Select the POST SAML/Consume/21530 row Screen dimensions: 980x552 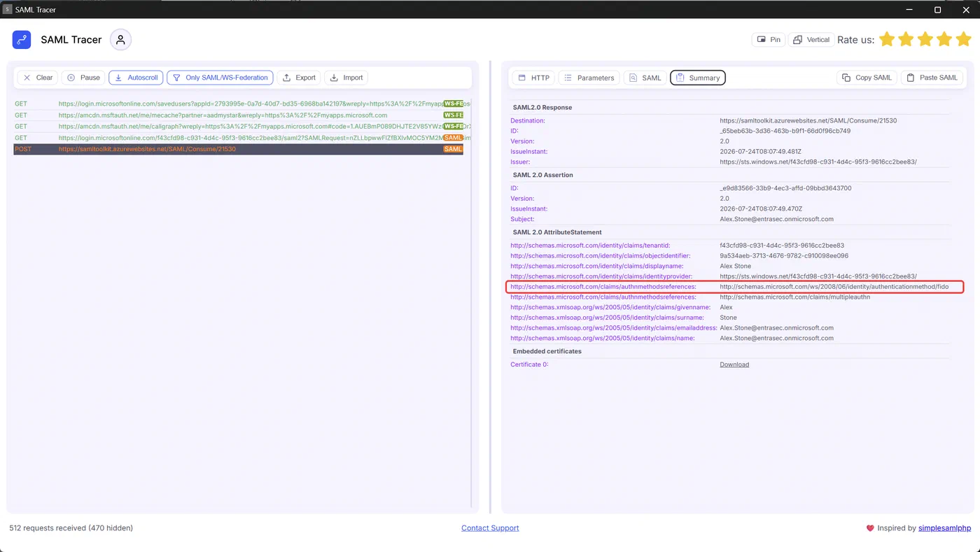(239, 149)
